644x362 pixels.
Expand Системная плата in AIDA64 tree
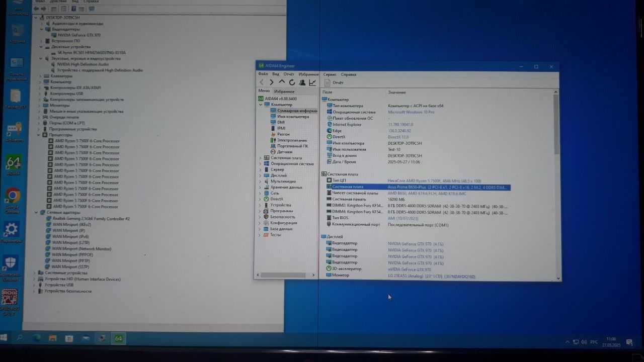[261, 158]
